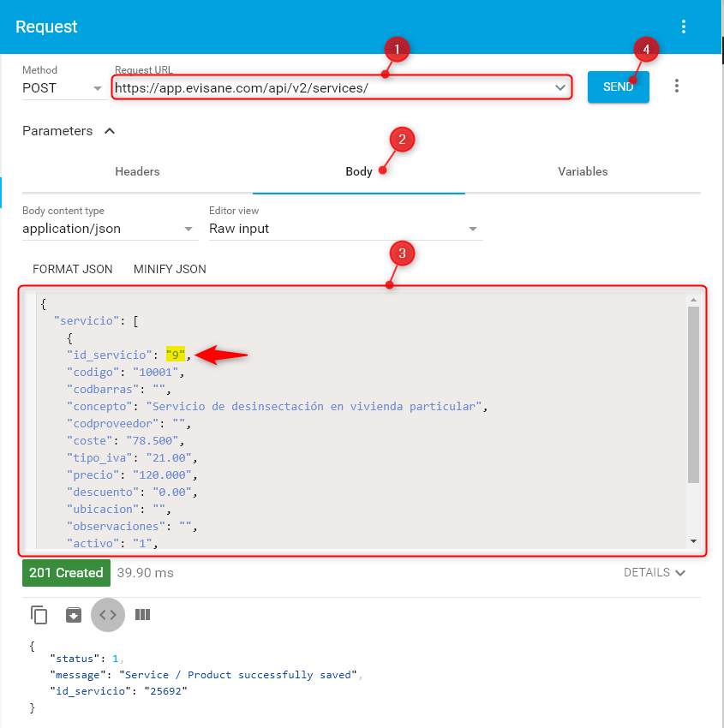Click into the Request URL input field

pyautogui.click(x=326, y=87)
